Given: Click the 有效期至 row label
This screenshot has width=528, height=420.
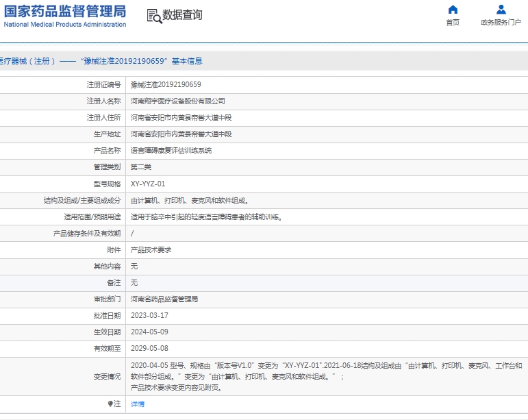Looking at the screenshot, I should 107,349.
